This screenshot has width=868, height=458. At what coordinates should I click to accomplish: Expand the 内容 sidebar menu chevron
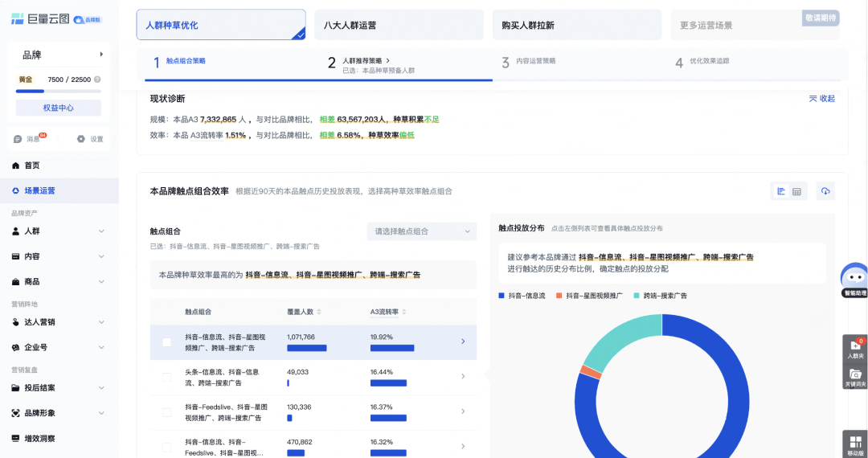pos(101,256)
